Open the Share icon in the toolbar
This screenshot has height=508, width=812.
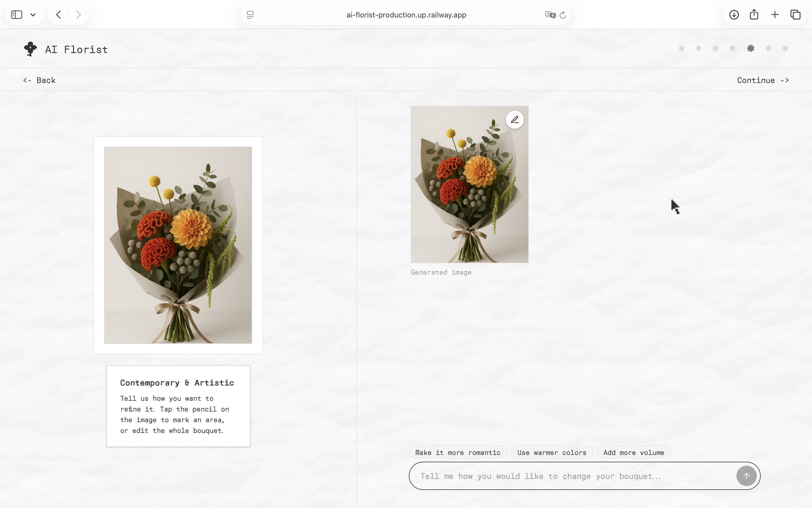click(x=754, y=14)
